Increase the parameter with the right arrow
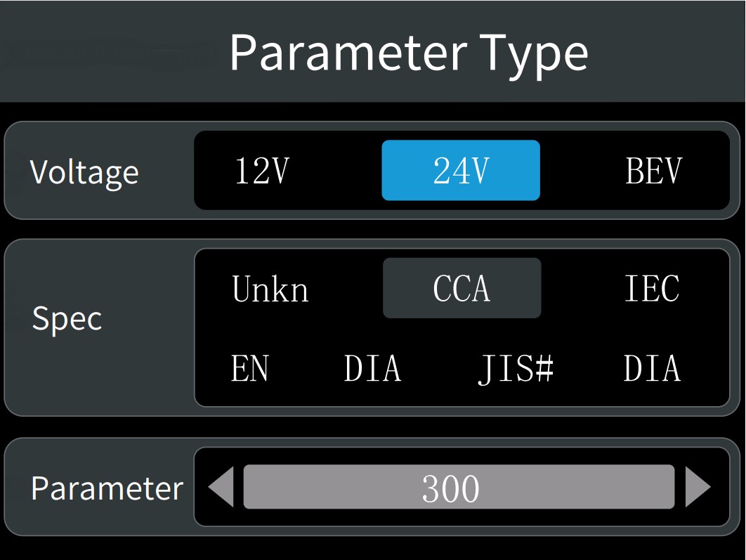Image resolution: width=746 pixels, height=560 pixels. [698, 487]
